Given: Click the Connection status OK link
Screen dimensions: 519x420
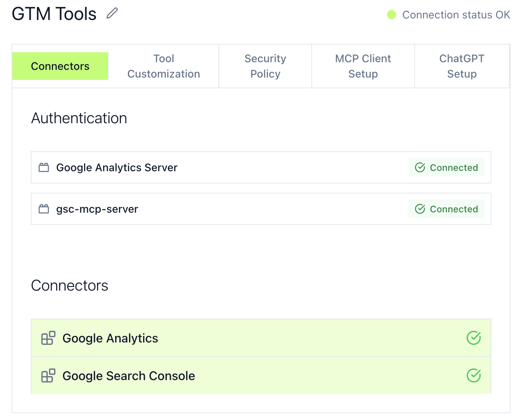Looking at the screenshot, I should [x=456, y=15].
